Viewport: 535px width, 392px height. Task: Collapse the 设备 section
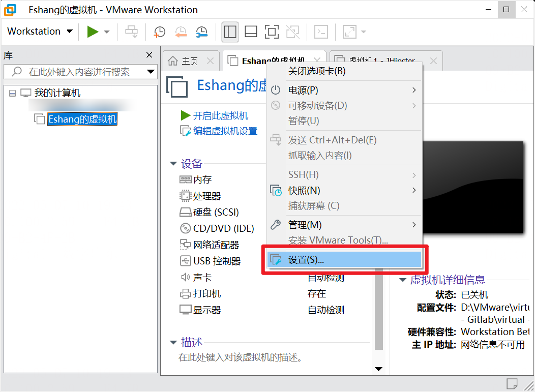(x=173, y=164)
